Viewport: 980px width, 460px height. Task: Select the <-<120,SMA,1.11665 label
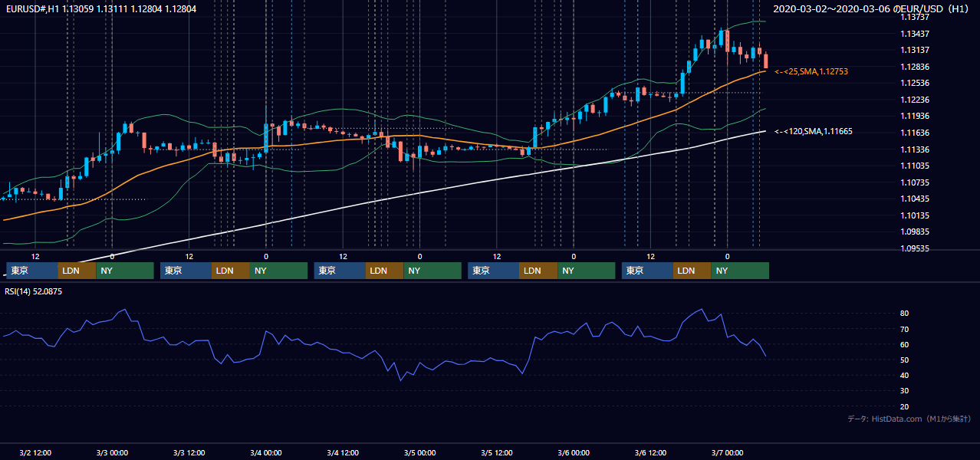pos(813,131)
